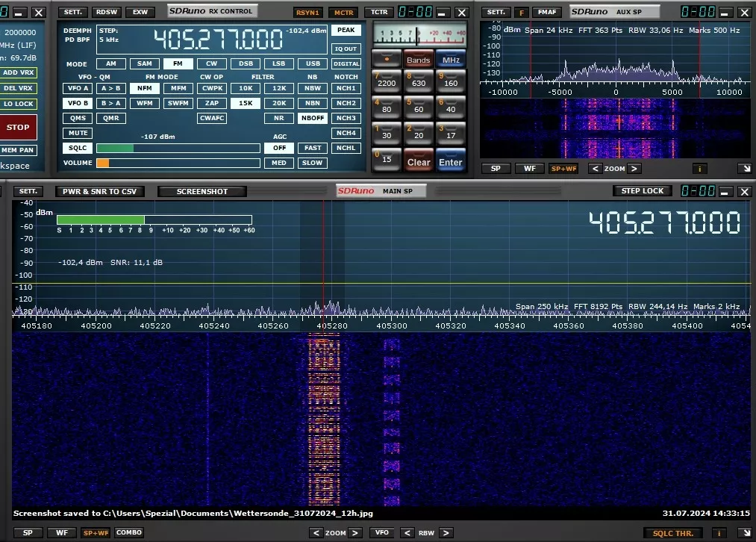Click the AUX SP info 'i' icon
This screenshot has height=542, width=756.
(699, 168)
